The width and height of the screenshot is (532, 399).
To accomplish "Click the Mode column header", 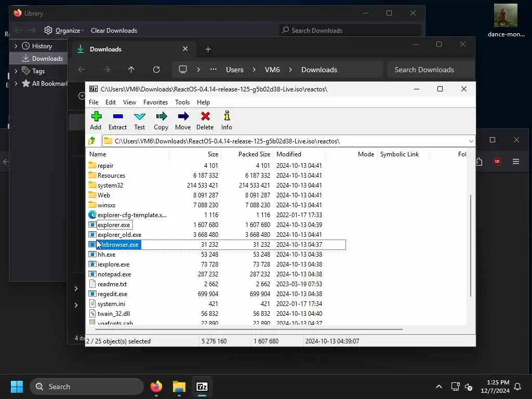I will 351,154.
